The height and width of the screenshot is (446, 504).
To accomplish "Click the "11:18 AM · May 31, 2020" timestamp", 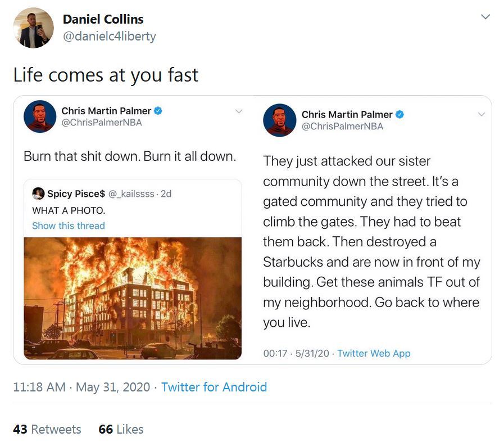I will click(x=81, y=387).
